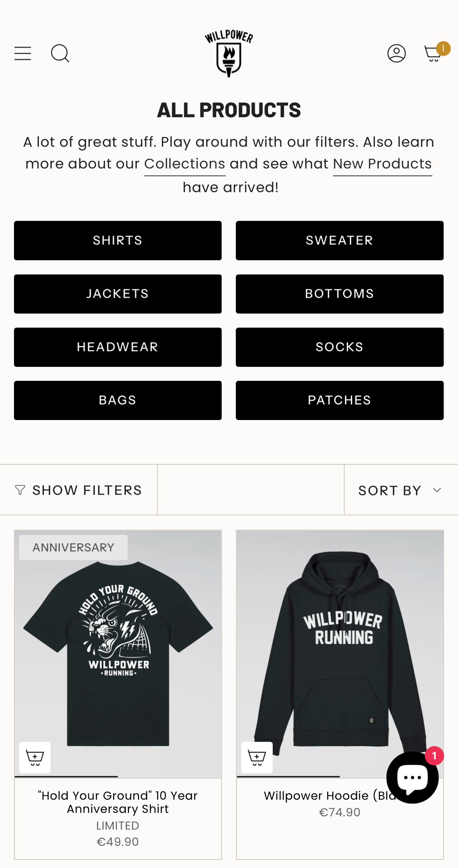Click the Willpower torch logo
The width and height of the screenshot is (458, 868).
(x=229, y=53)
